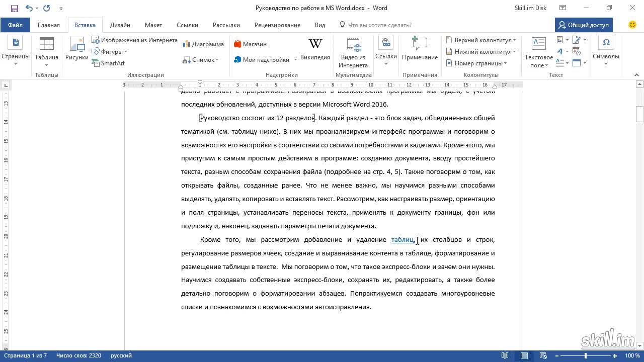
Task: Switch to the Рецензирование tab
Action: pyautogui.click(x=277, y=25)
